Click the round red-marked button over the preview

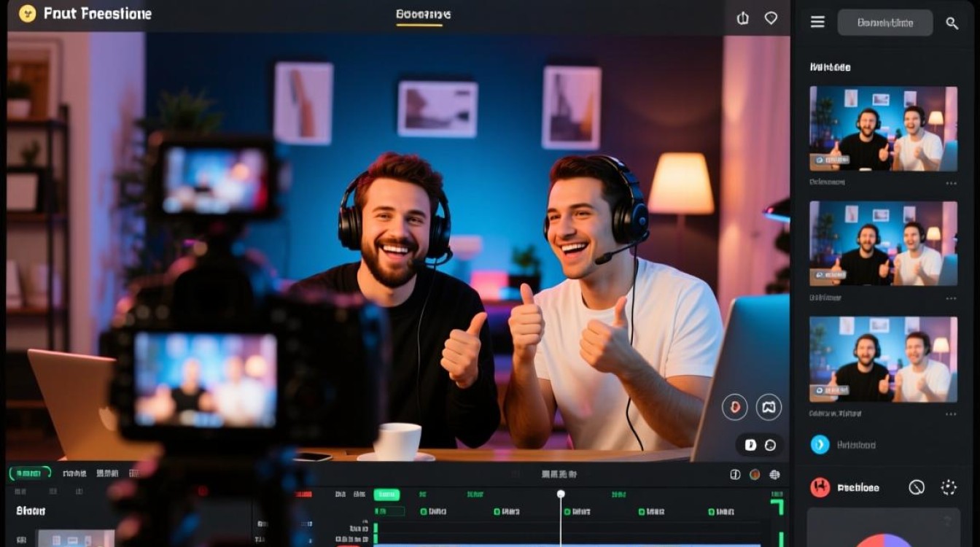pos(735,407)
